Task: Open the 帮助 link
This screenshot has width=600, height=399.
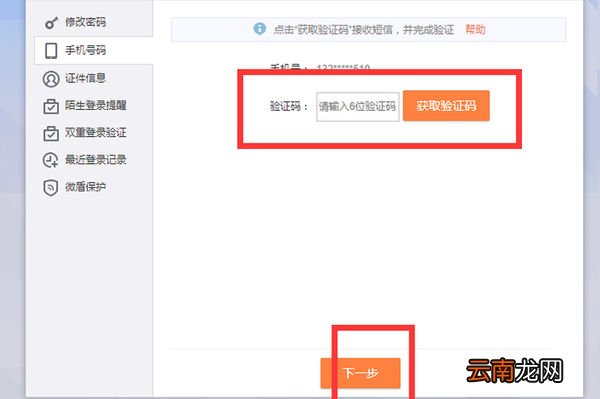Action: (475, 29)
